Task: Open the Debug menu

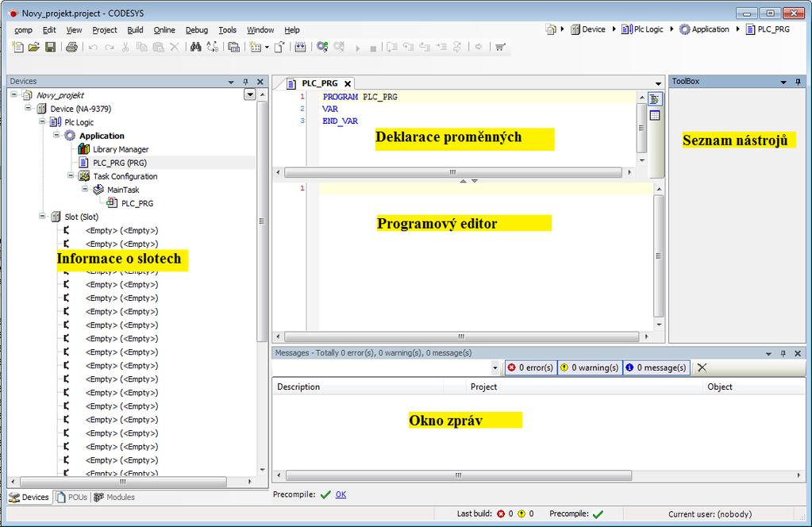Action: (x=197, y=30)
